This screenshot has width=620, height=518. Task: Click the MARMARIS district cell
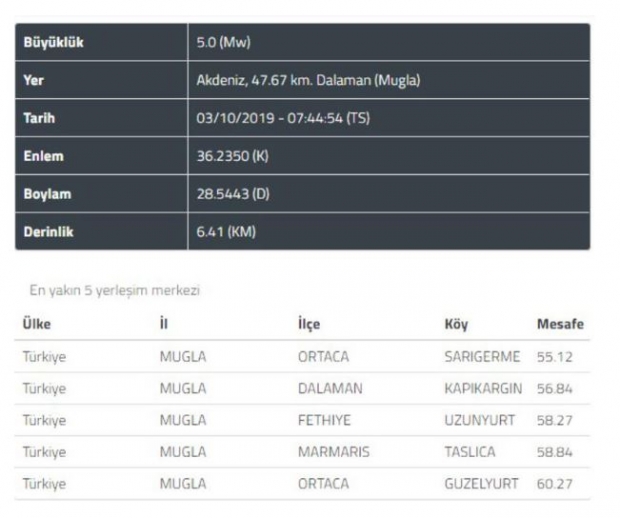(x=333, y=452)
